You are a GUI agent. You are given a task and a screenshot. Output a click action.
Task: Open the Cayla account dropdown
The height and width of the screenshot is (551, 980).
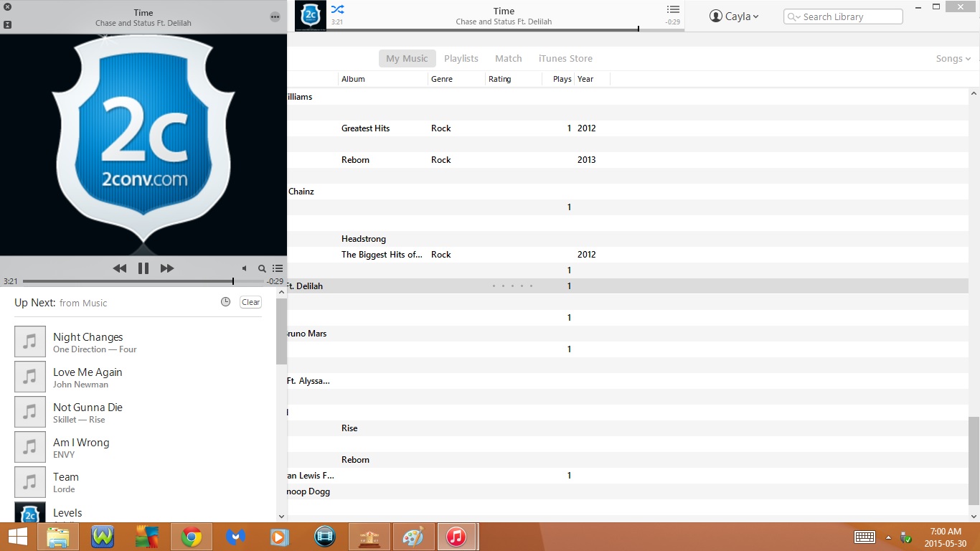734,17
